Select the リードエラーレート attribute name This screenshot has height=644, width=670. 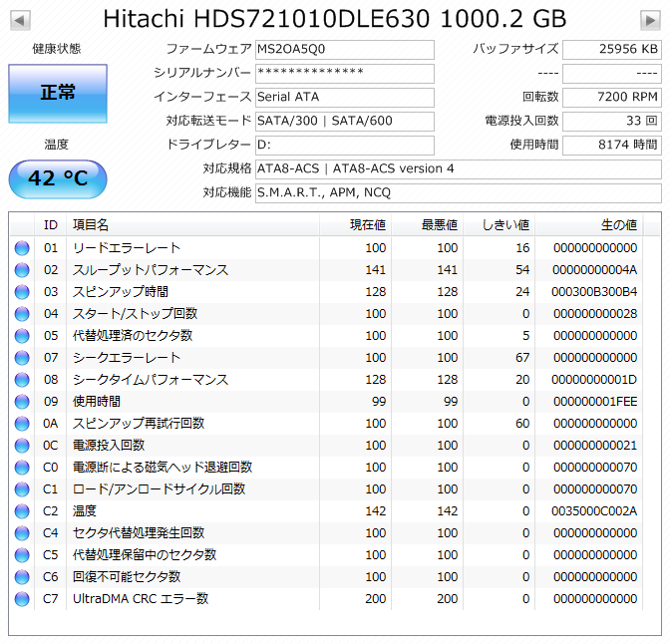click(127, 248)
